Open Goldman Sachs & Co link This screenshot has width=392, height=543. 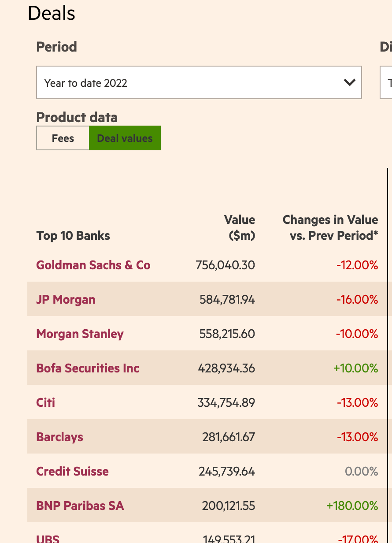pyautogui.click(x=93, y=265)
